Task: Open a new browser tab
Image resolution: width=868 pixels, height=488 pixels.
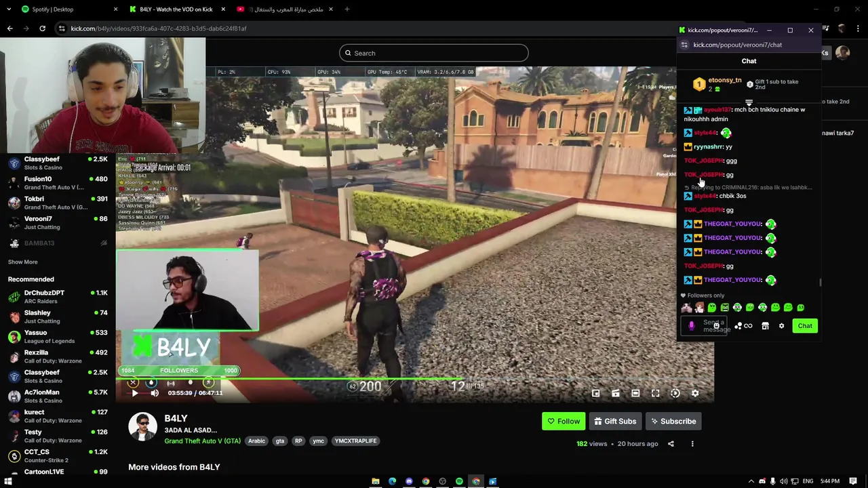Action: (x=347, y=9)
